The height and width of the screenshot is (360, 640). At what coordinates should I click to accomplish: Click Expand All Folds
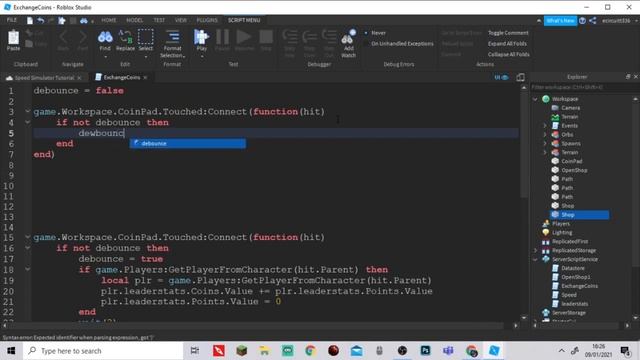coord(507,43)
